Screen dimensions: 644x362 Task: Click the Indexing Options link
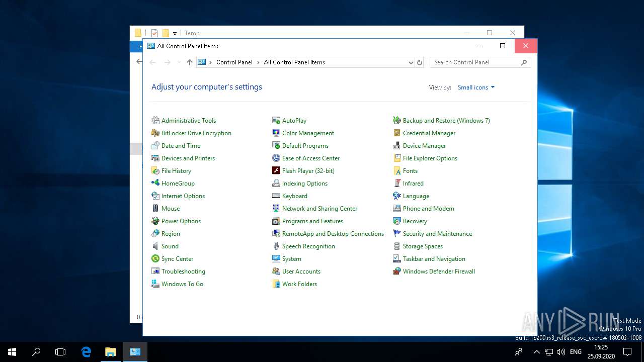(305, 184)
